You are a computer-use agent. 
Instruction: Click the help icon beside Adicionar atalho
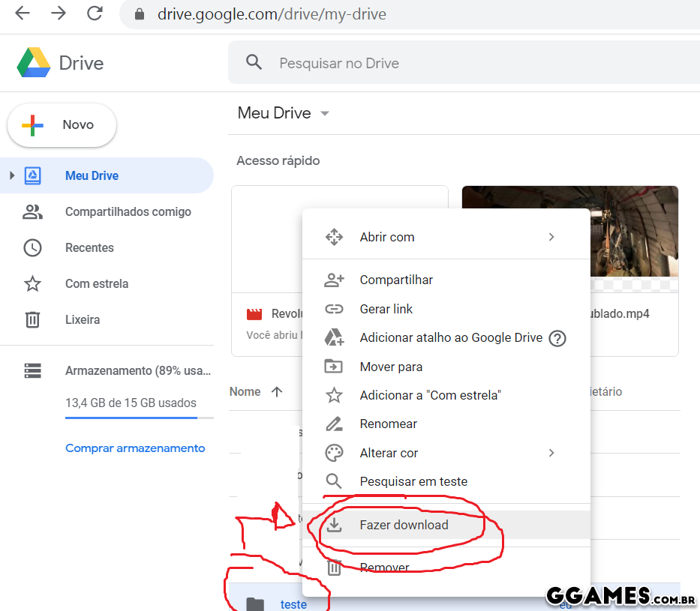[557, 338]
